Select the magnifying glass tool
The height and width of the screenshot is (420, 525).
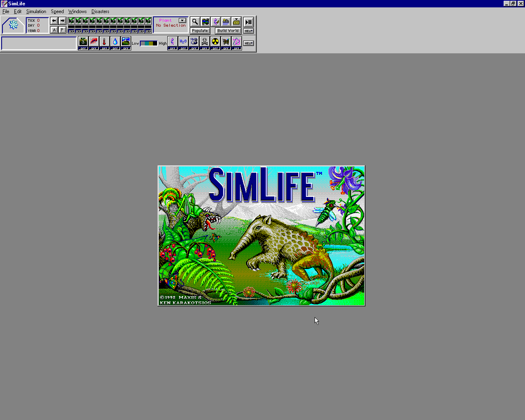point(195,22)
